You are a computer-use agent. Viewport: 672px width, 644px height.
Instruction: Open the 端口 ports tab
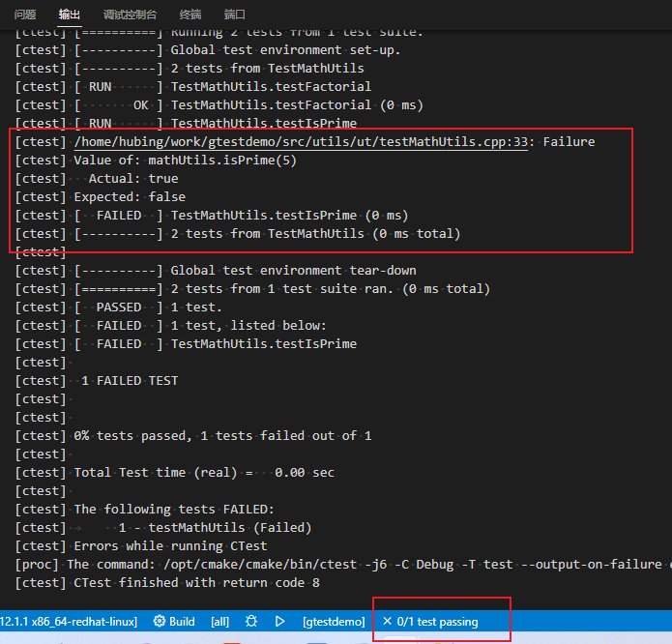(234, 15)
